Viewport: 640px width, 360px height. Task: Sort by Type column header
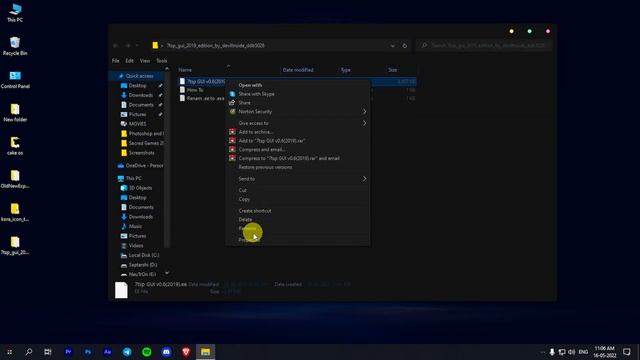346,70
